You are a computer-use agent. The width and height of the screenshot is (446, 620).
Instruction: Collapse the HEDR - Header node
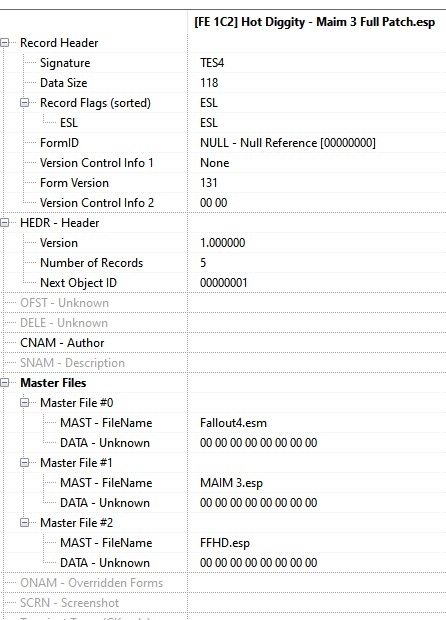pyautogui.click(x=4, y=223)
